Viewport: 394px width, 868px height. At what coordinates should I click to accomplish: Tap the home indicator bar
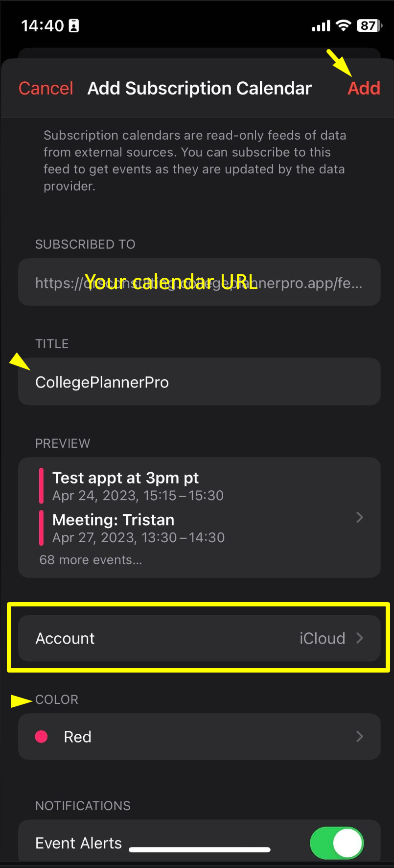(x=200, y=850)
